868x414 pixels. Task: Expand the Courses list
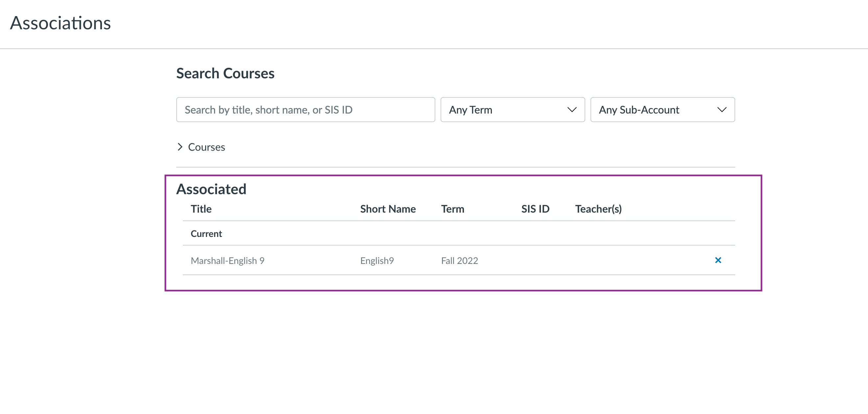tap(206, 147)
